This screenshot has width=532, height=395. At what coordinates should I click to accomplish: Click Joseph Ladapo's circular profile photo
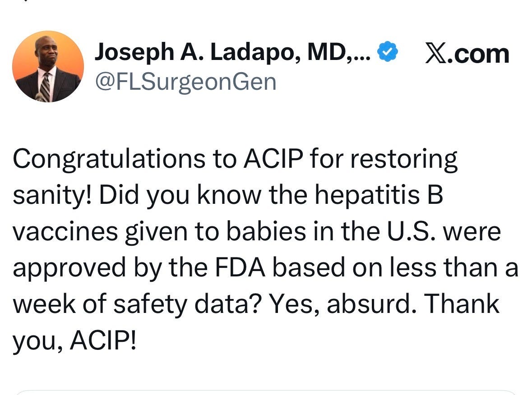pyautogui.click(x=48, y=66)
